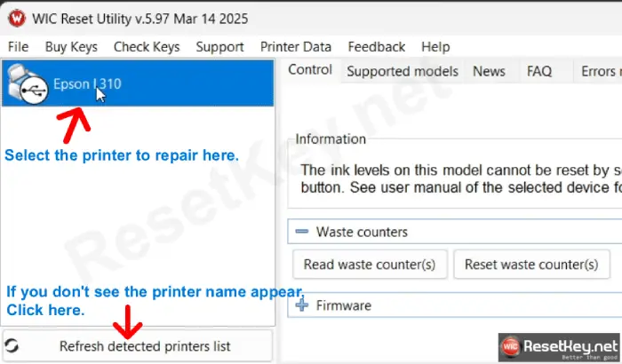Collapse Waste counters with minus icon
This screenshot has width=622, height=364.
click(302, 231)
